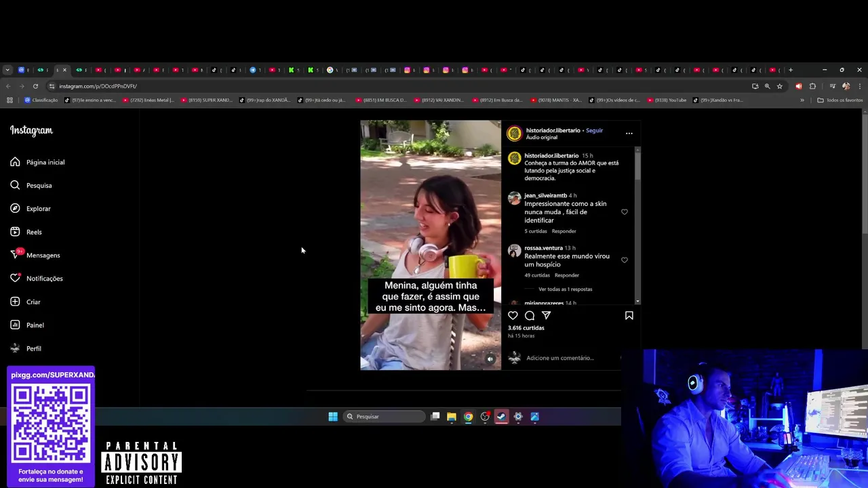868x488 pixels.
Task: Open File Explorer from the taskbar
Action: click(452, 417)
